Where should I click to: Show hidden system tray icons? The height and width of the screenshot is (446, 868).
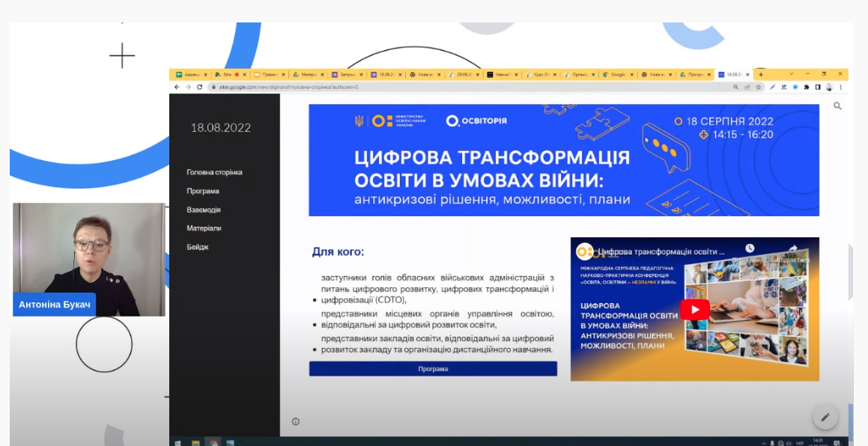tap(764, 443)
